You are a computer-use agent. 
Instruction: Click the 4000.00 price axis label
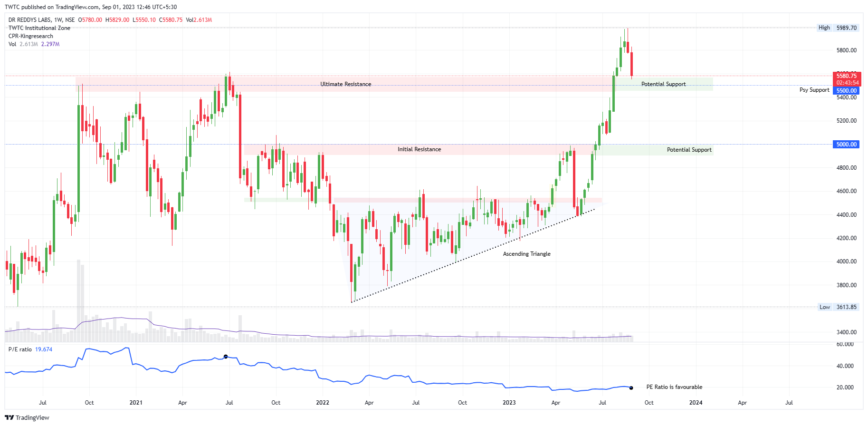click(x=847, y=261)
